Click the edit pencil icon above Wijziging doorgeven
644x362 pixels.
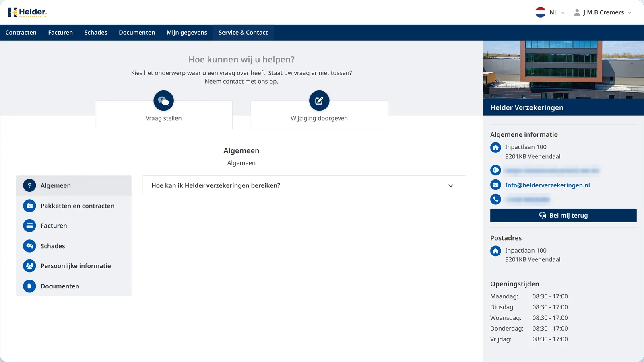(x=319, y=101)
